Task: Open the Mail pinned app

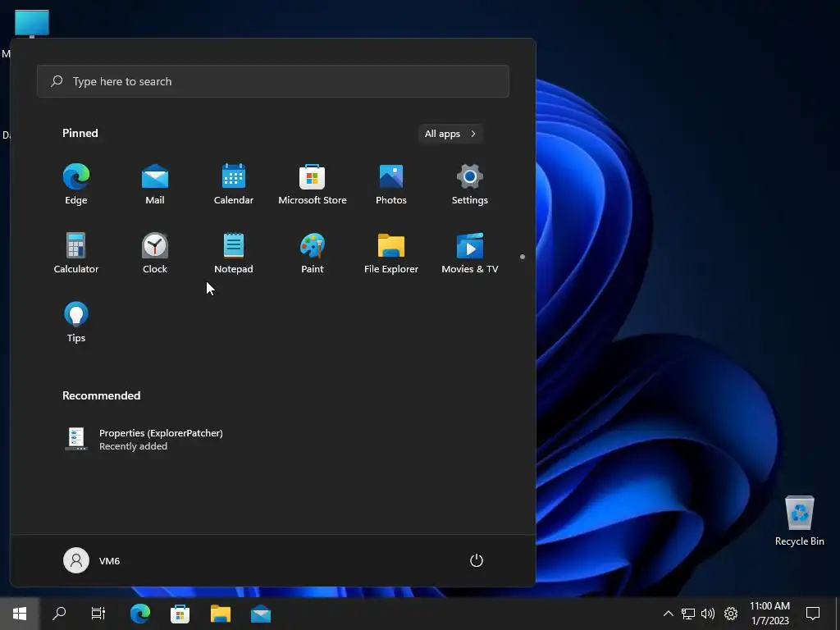Action: [x=155, y=185]
